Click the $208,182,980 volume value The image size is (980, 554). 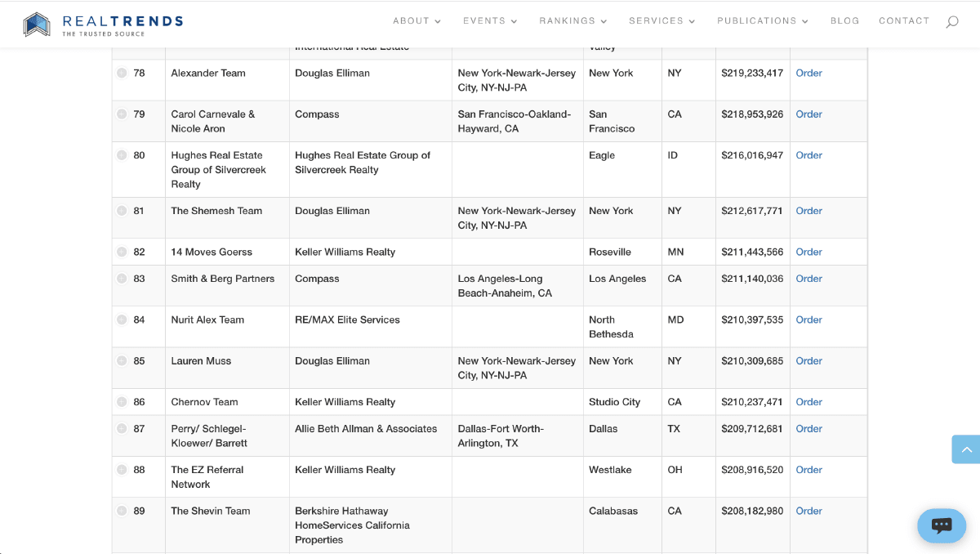click(x=752, y=511)
